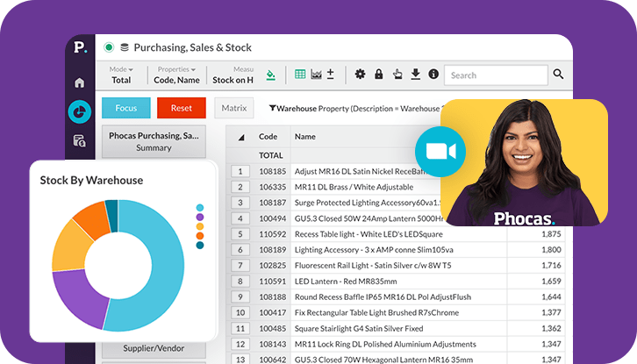Open the Phocas Purchasing Summary tab

click(154, 141)
